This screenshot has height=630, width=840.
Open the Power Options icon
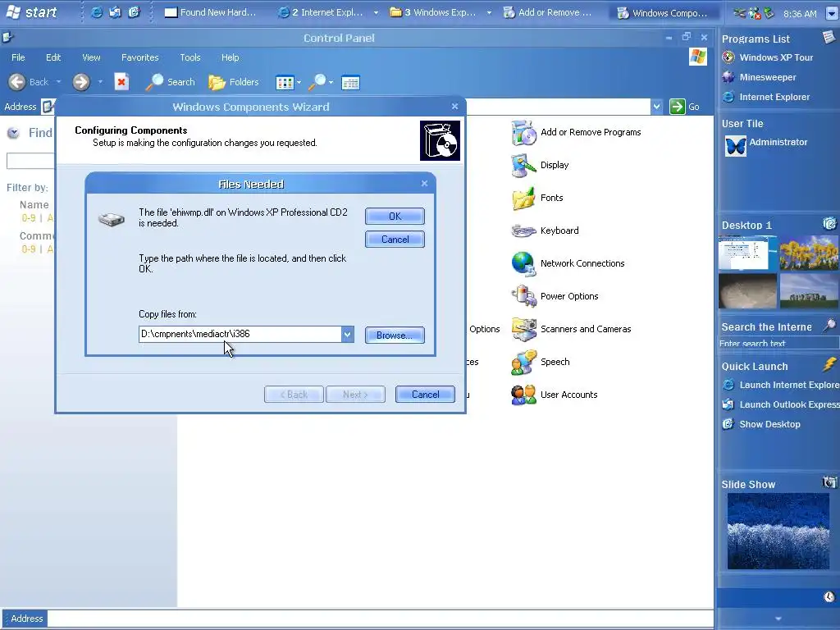click(x=523, y=296)
